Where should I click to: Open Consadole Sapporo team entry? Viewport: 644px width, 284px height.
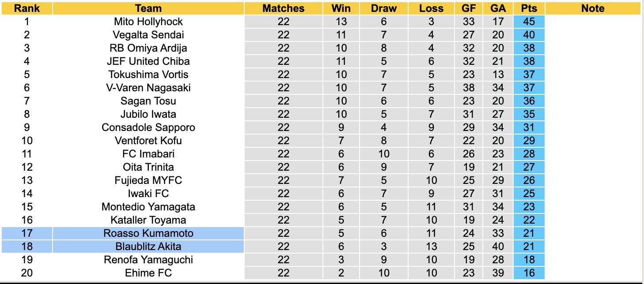click(x=148, y=127)
